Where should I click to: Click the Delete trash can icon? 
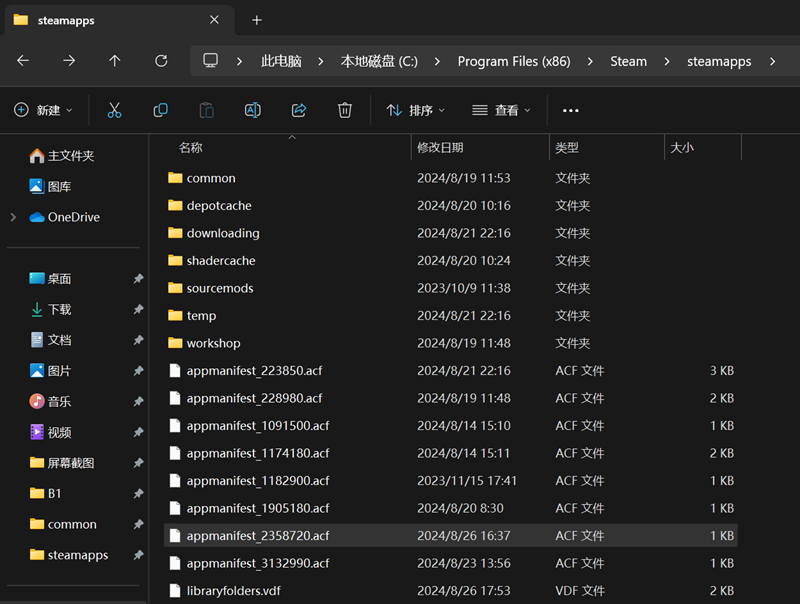coord(345,110)
